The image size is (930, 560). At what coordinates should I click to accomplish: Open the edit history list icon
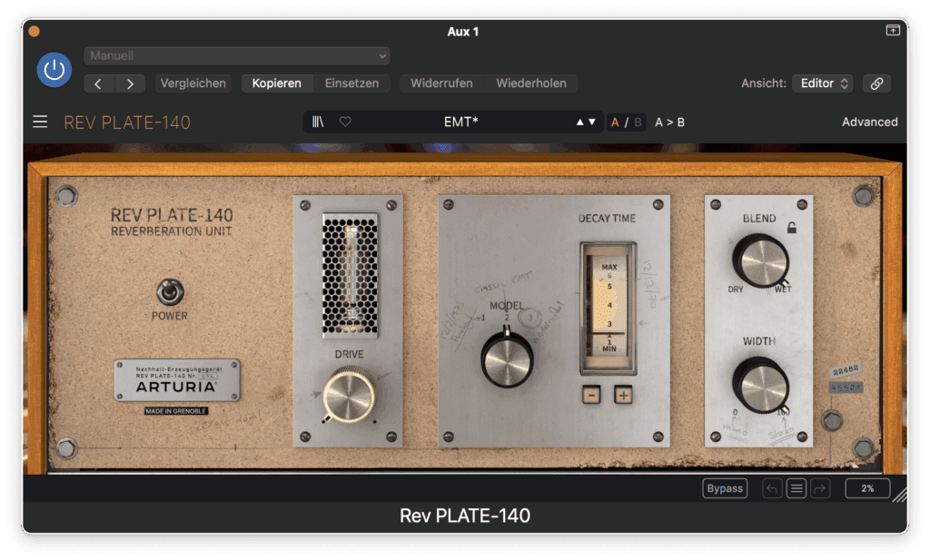click(x=796, y=488)
